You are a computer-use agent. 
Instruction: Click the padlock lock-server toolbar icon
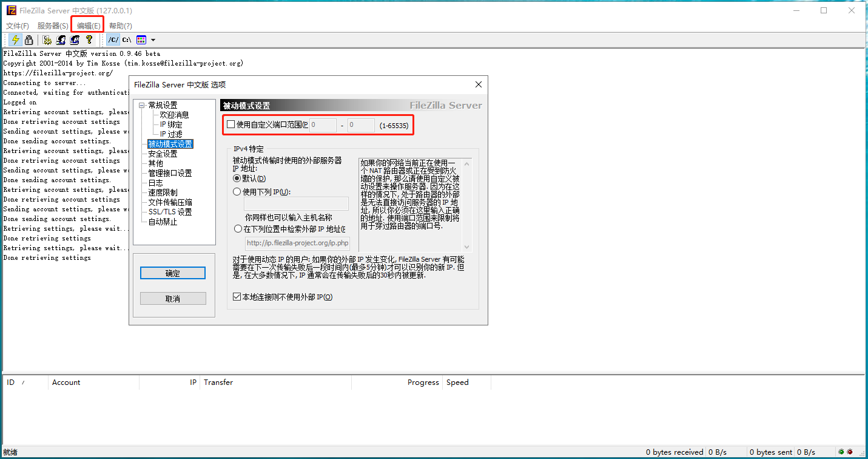pos(29,40)
